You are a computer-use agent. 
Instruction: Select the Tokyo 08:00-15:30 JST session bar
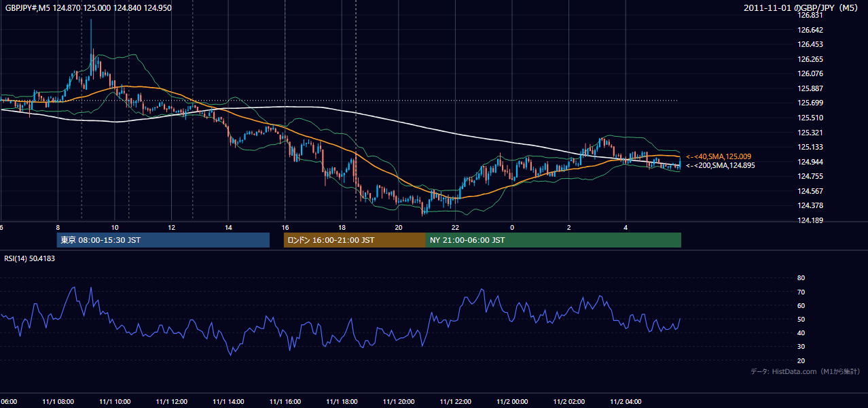click(163, 240)
